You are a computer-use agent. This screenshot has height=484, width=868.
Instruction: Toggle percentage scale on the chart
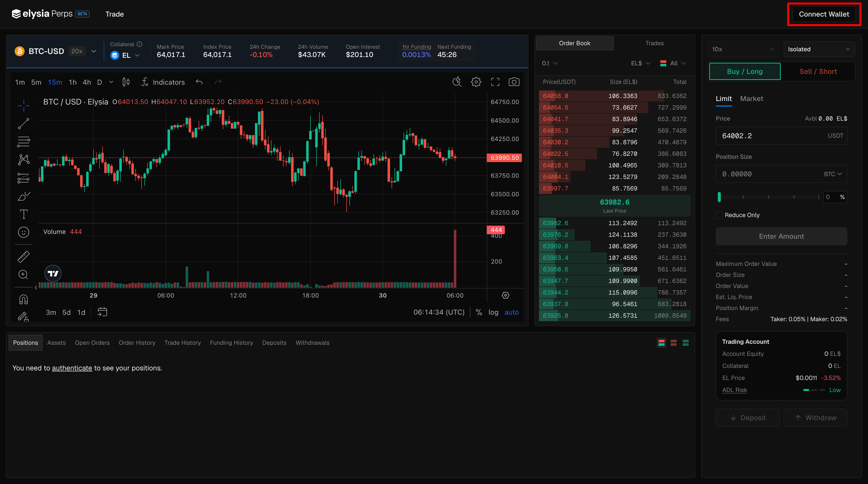point(478,312)
